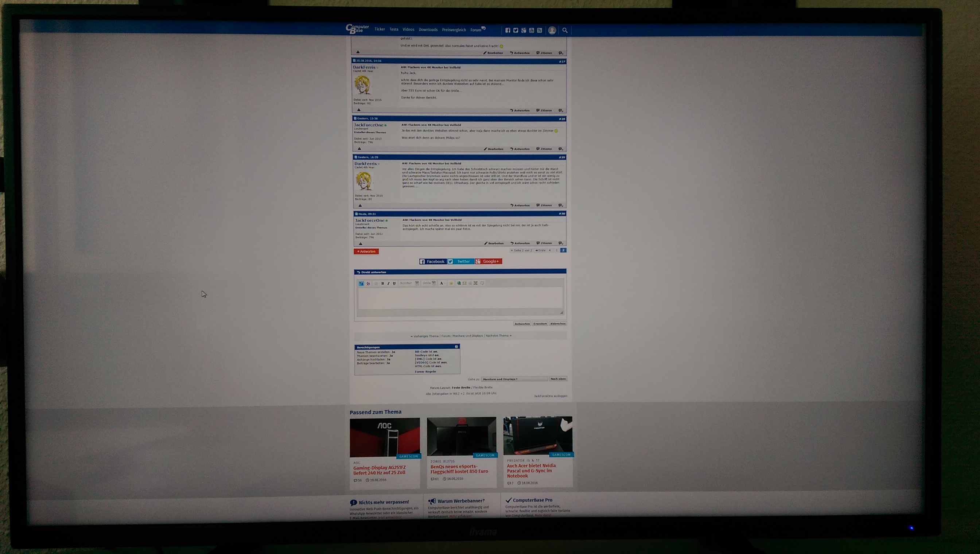Image resolution: width=980 pixels, height=554 pixels.
Task: Open ComputerBase RSS feed icon
Action: click(540, 31)
